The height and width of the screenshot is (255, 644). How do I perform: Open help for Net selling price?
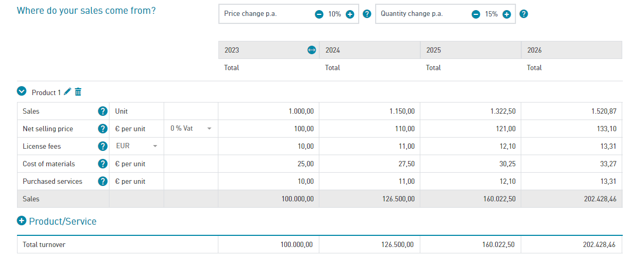[x=103, y=129]
